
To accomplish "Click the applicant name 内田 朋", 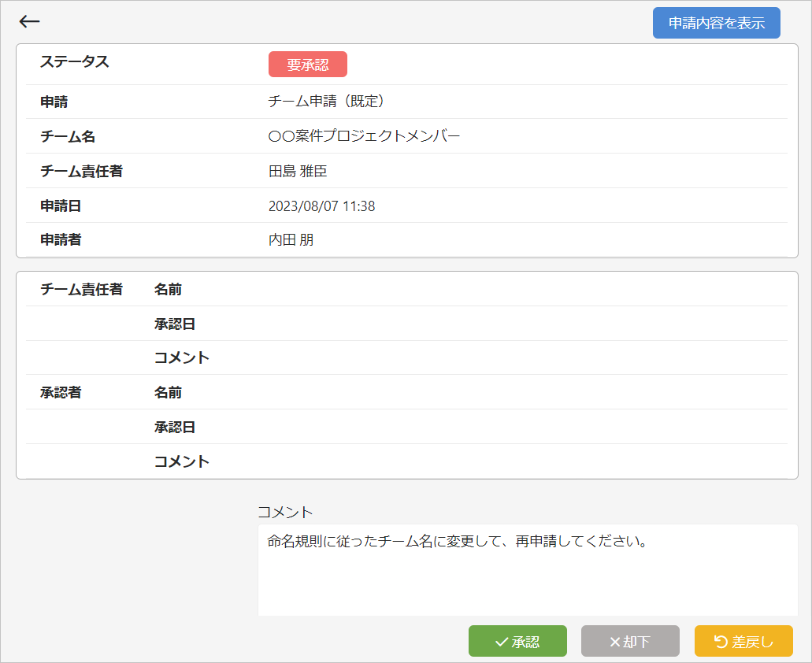I will [x=291, y=239].
